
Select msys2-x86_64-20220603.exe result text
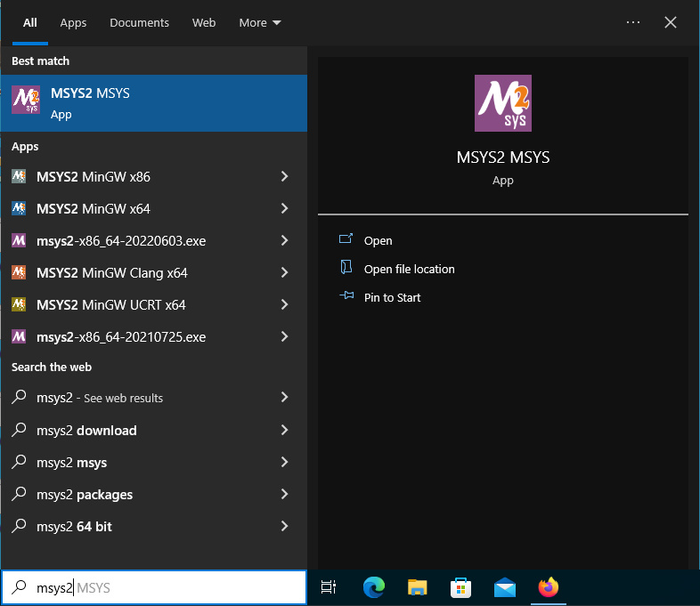click(x=121, y=241)
